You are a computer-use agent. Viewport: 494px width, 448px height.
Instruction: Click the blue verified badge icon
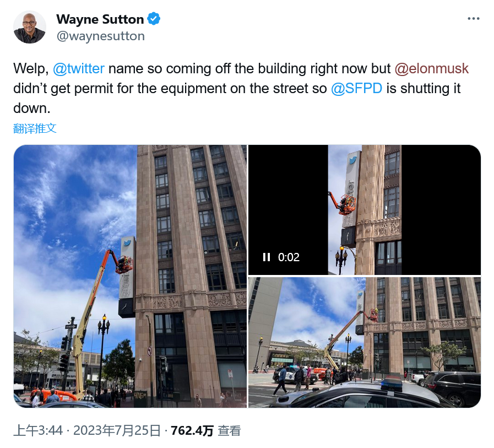pos(154,19)
